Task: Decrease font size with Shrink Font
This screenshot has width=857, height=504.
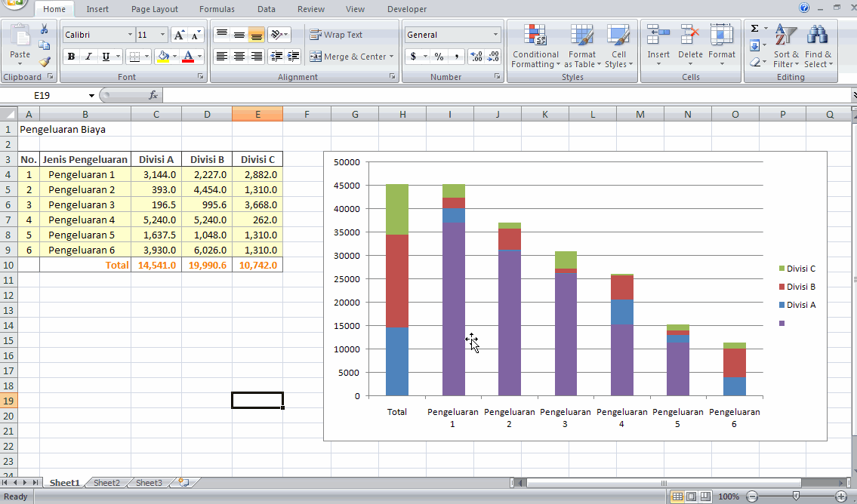Action: 196,35
